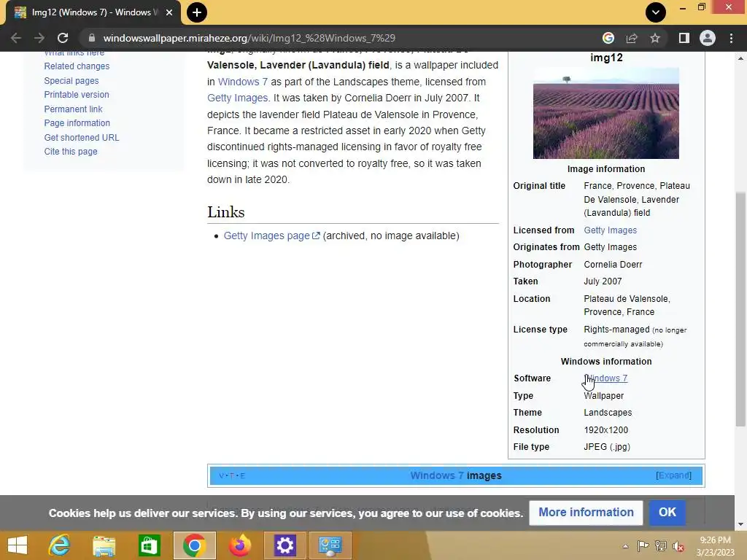This screenshot has height=560, width=747.
Task: Click the muted volume tray icon
Action: tap(678, 546)
